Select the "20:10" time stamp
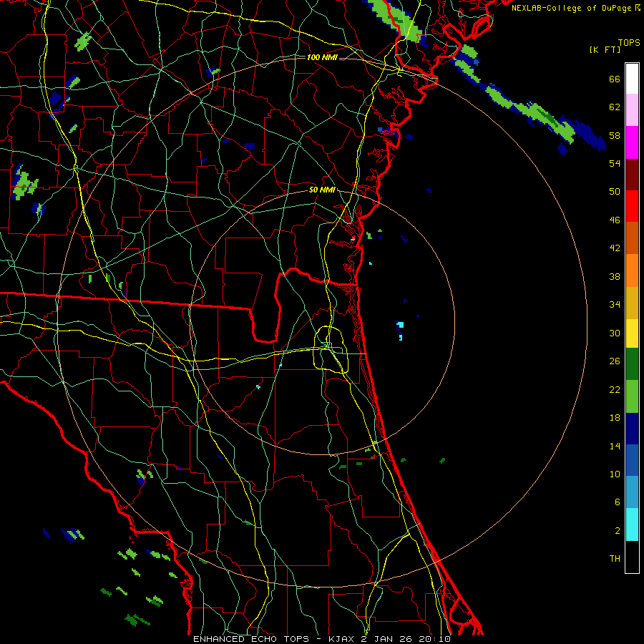This screenshot has height=644, width=644. pyautogui.click(x=434, y=639)
